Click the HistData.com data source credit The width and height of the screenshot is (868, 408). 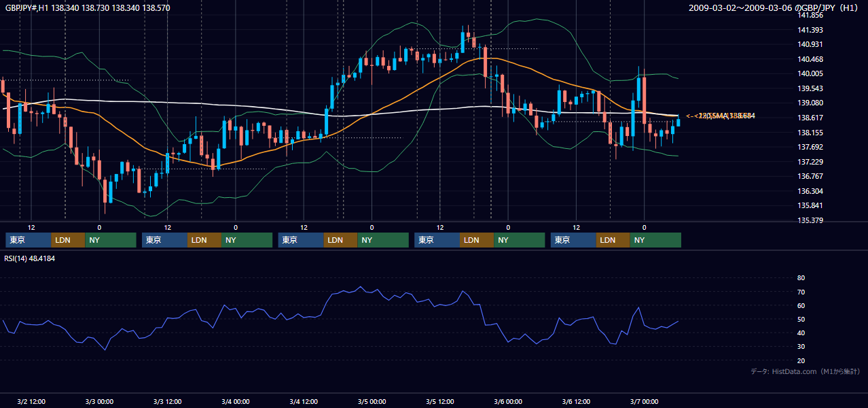[806, 371]
